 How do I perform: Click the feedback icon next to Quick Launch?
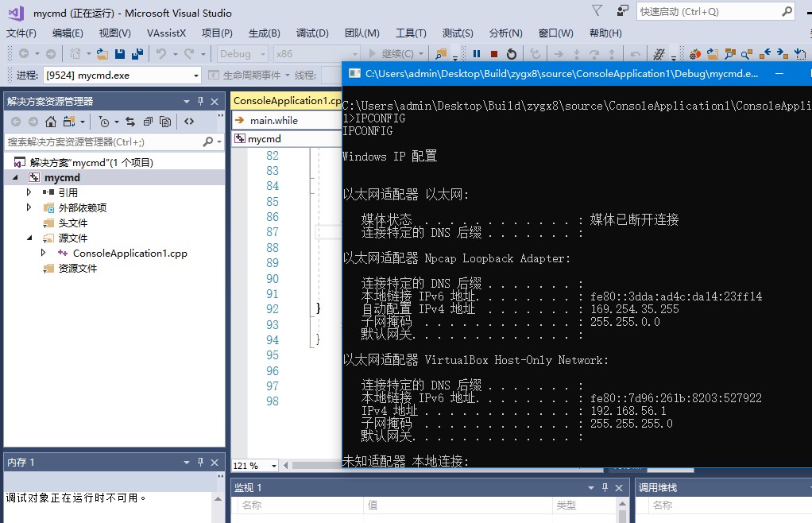click(622, 11)
